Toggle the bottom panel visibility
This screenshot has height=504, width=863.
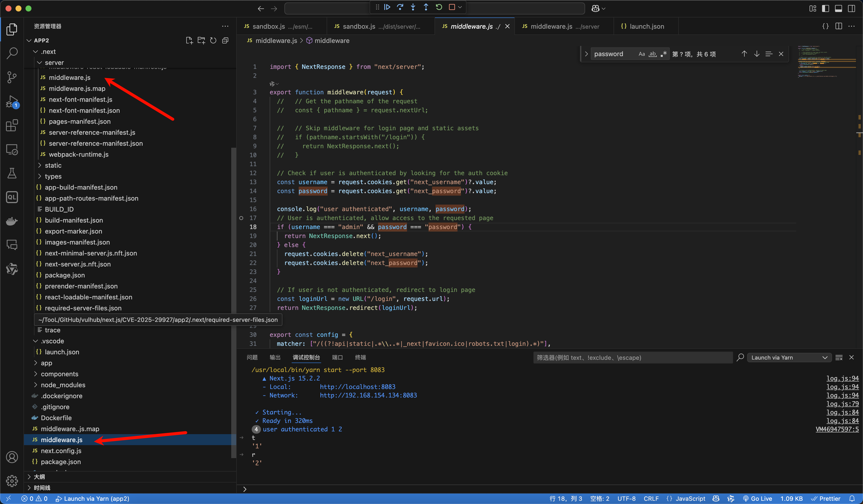tap(839, 8)
